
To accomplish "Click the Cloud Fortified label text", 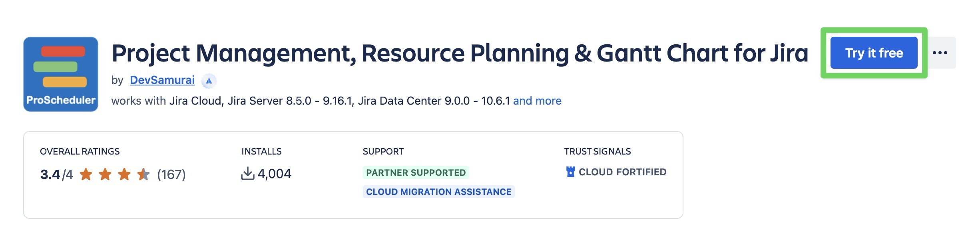I will point(622,172).
